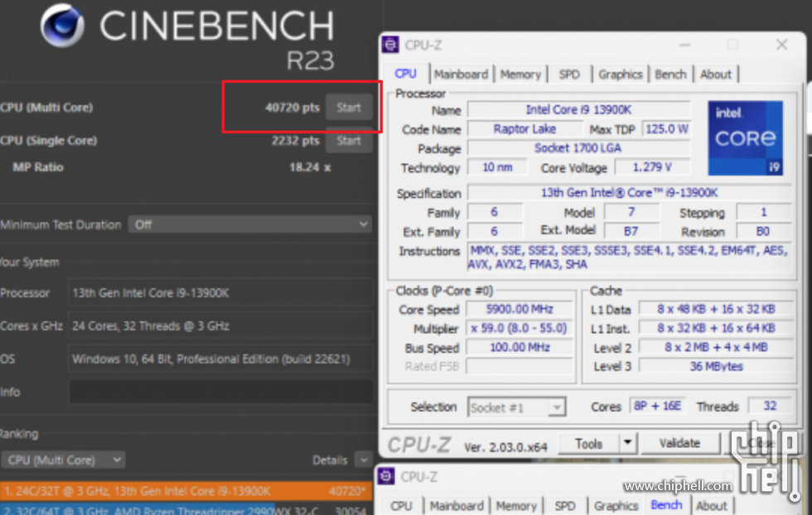The height and width of the screenshot is (515, 812).
Task: Select the orange 13900K ranking row
Action: [186, 491]
